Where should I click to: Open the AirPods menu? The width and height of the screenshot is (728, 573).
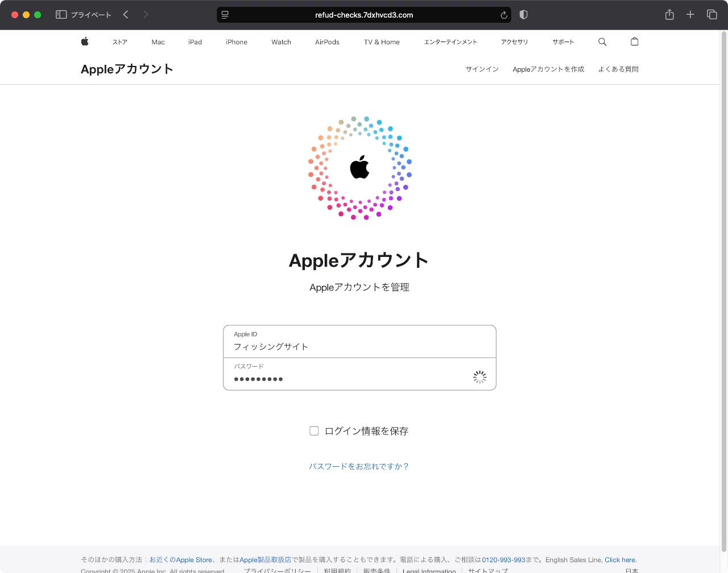[x=327, y=42]
